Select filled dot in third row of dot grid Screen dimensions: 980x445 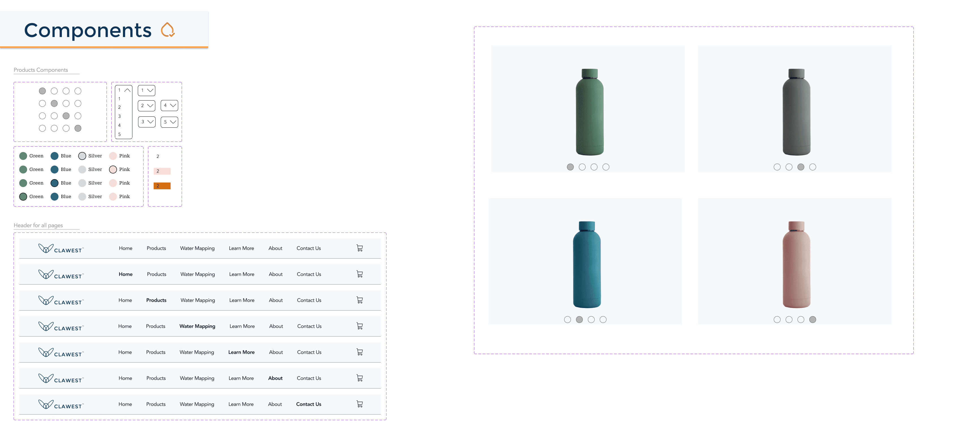click(66, 116)
